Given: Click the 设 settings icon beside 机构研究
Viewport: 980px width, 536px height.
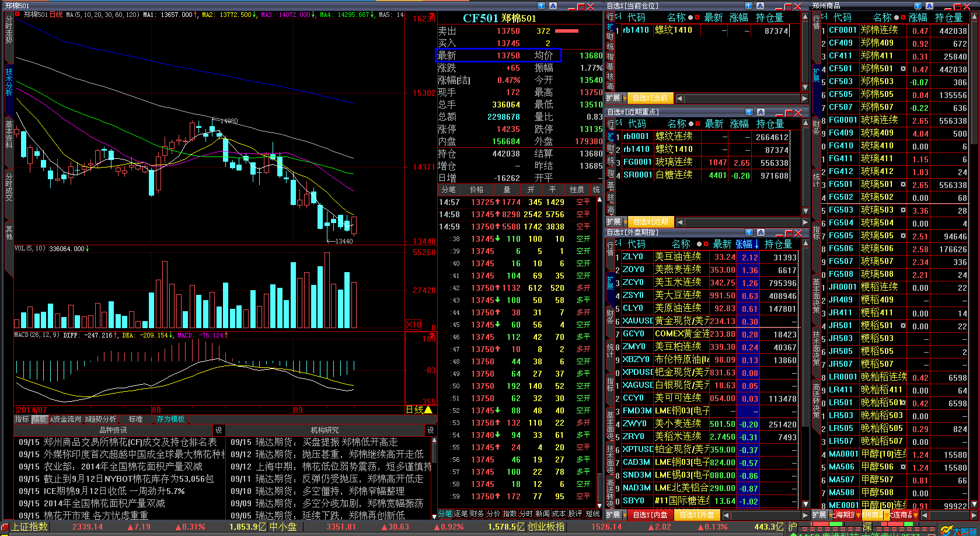Looking at the screenshot, I should click(430, 430).
